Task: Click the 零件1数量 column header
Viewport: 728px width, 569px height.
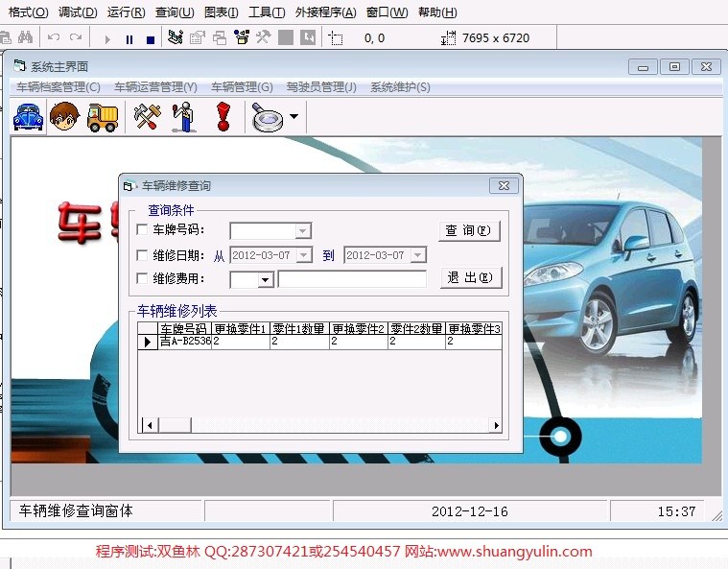Action: [x=299, y=328]
